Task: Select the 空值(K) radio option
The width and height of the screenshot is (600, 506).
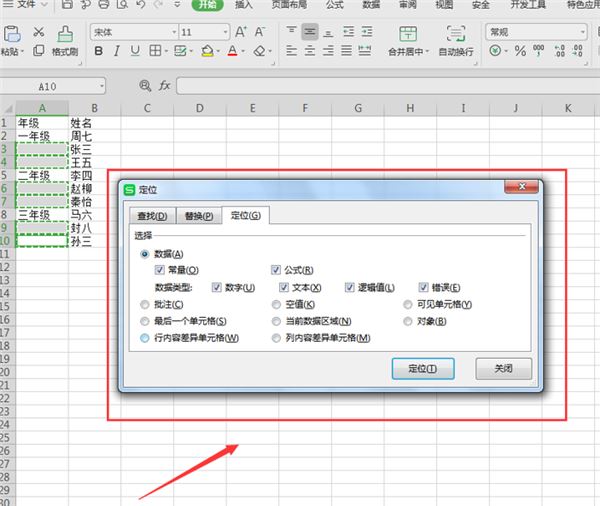Action: click(x=276, y=305)
